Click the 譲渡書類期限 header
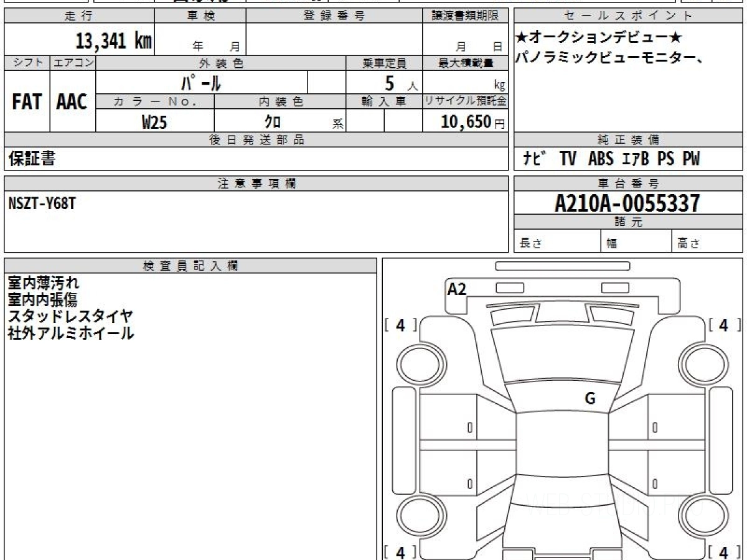Screen dimensions: 747x560 pyautogui.click(x=465, y=16)
